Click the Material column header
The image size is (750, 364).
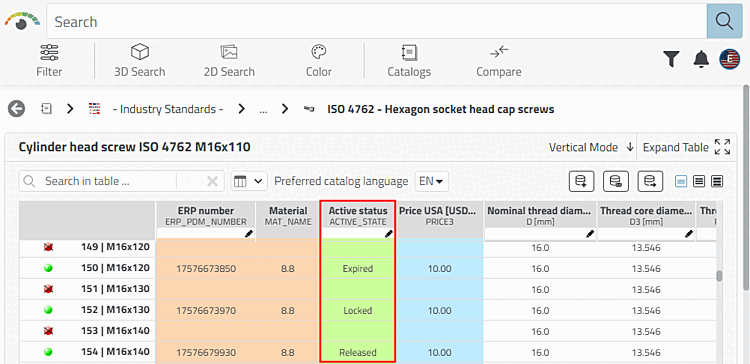[287, 215]
